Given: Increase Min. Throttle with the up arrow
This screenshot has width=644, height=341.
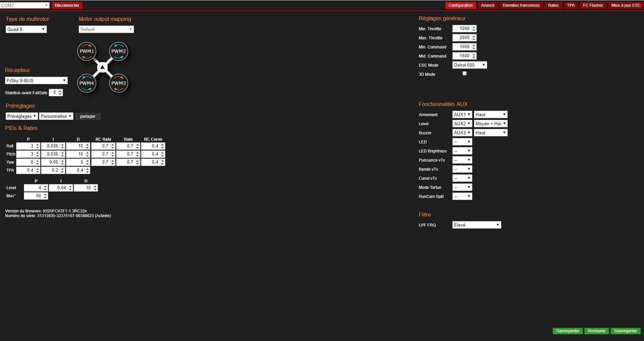Looking at the screenshot, I should pos(474,27).
